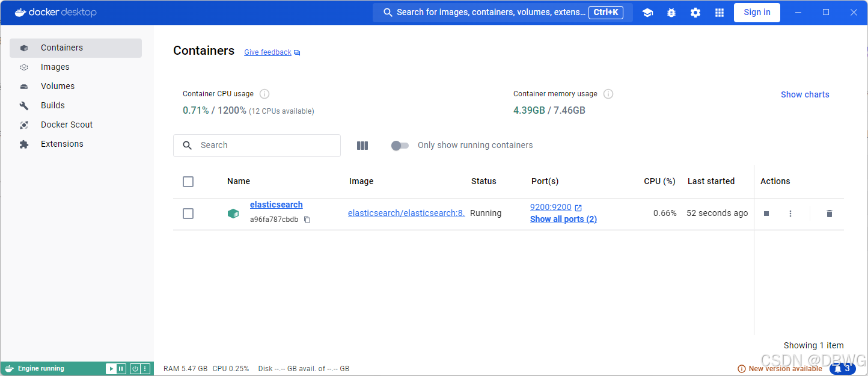Focus the global search bar in header

(503, 13)
